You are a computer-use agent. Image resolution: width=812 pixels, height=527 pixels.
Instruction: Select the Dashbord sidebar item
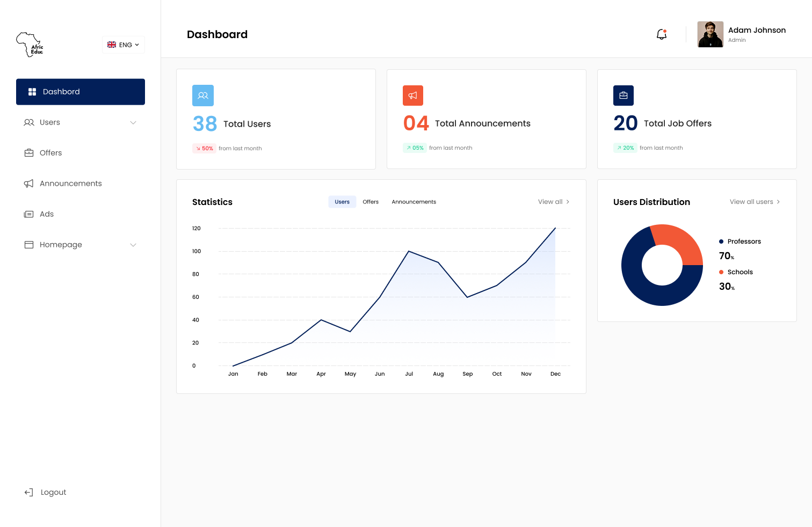click(x=81, y=92)
